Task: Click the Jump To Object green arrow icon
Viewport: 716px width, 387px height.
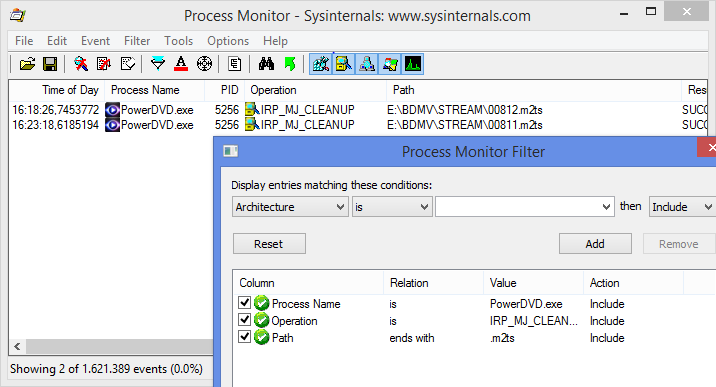Action: (x=290, y=64)
